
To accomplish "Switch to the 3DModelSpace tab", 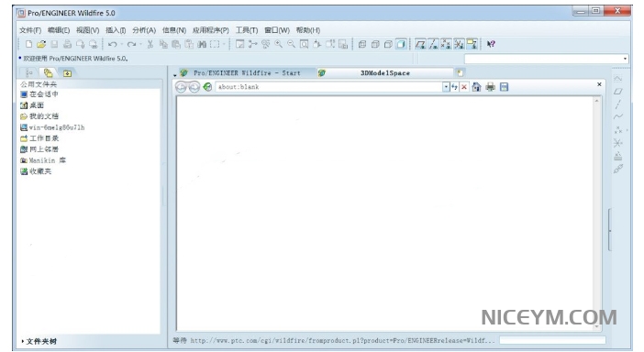I will [384, 73].
